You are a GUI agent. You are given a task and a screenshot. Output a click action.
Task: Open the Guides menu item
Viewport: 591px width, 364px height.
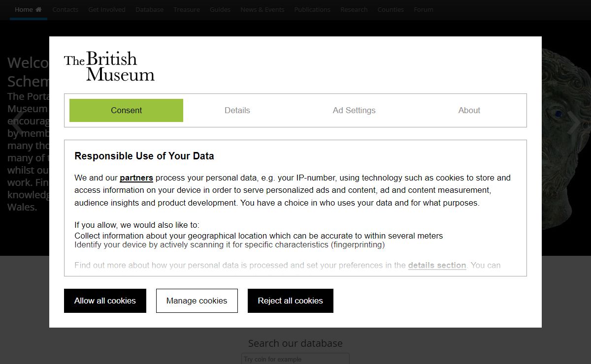click(x=220, y=9)
